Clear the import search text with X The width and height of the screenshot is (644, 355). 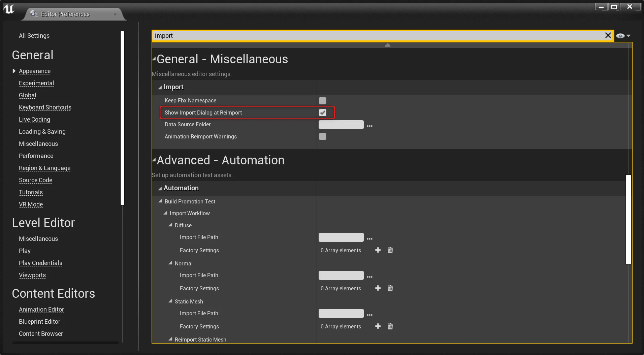(x=608, y=35)
